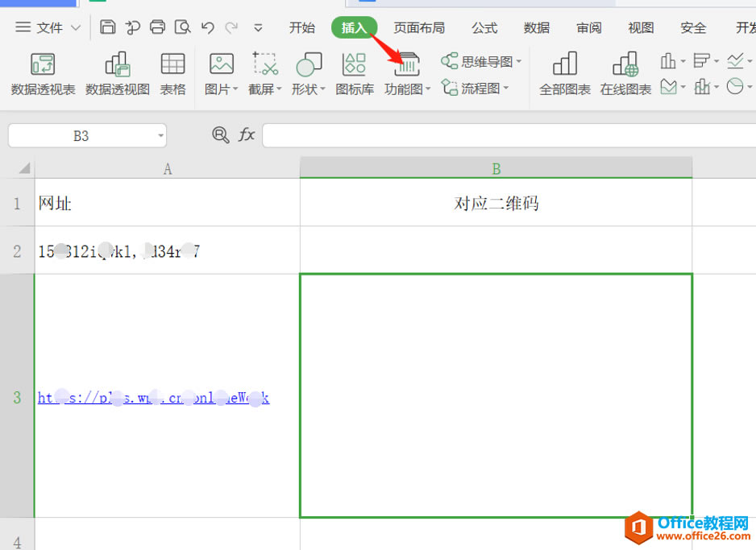Image resolution: width=756 pixels, height=550 pixels.
Task: Insert a 数据透视图
Action: [117, 74]
